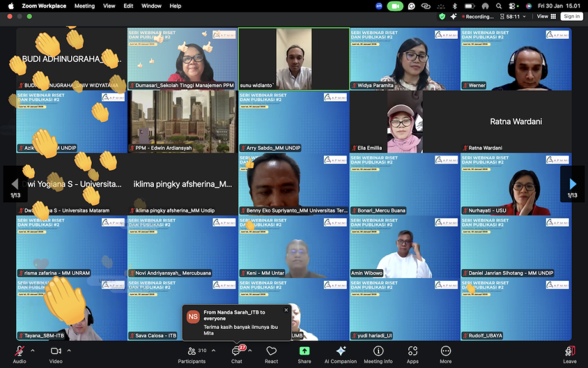The width and height of the screenshot is (588, 368).
Task: Dismiss the Nanda Sarah chat notification
Action: (x=286, y=310)
